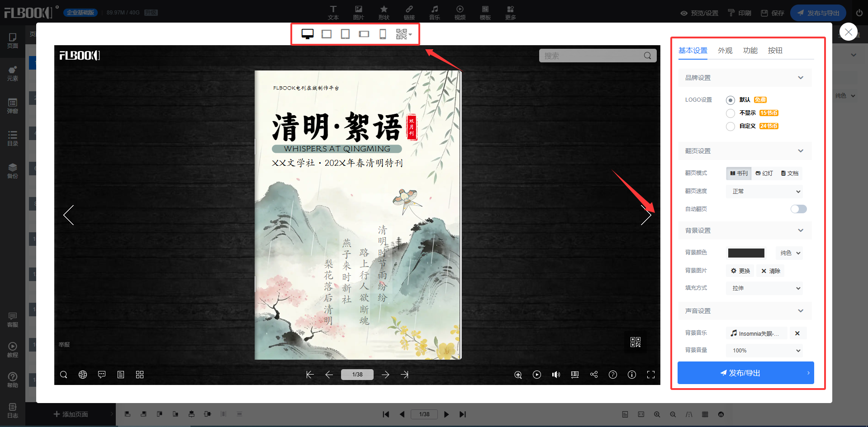The image size is (868, 427).
Task: Click the blue 发布/导出 button
Action: [745, 373]
